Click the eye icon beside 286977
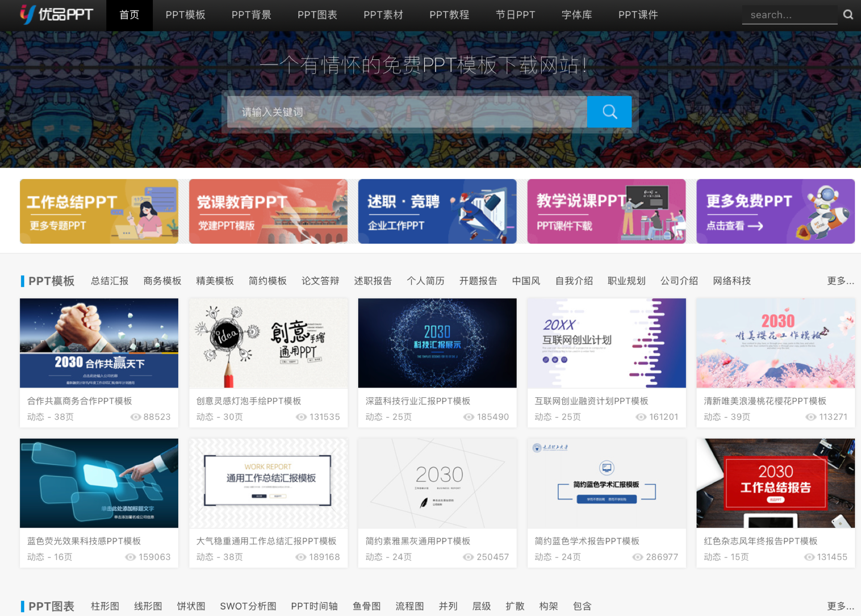861x616 pixels. [x=638, y=557]
